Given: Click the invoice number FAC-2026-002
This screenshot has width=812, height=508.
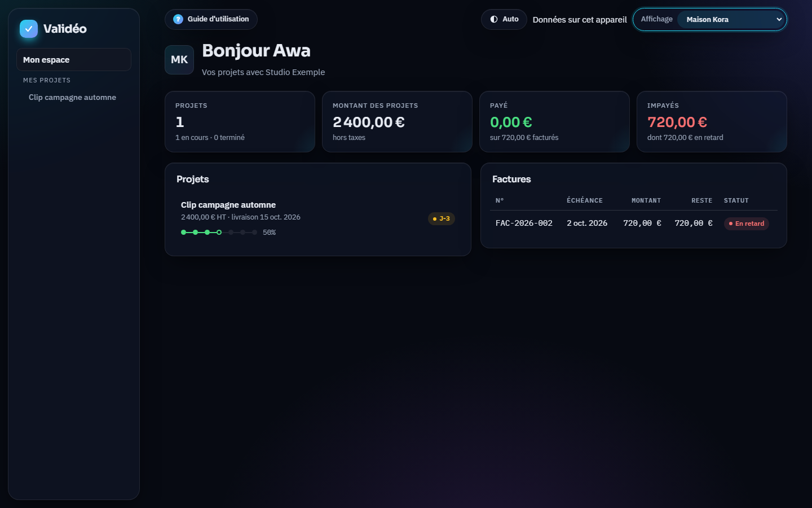Looking at the screenshot, I should point(524,224).
